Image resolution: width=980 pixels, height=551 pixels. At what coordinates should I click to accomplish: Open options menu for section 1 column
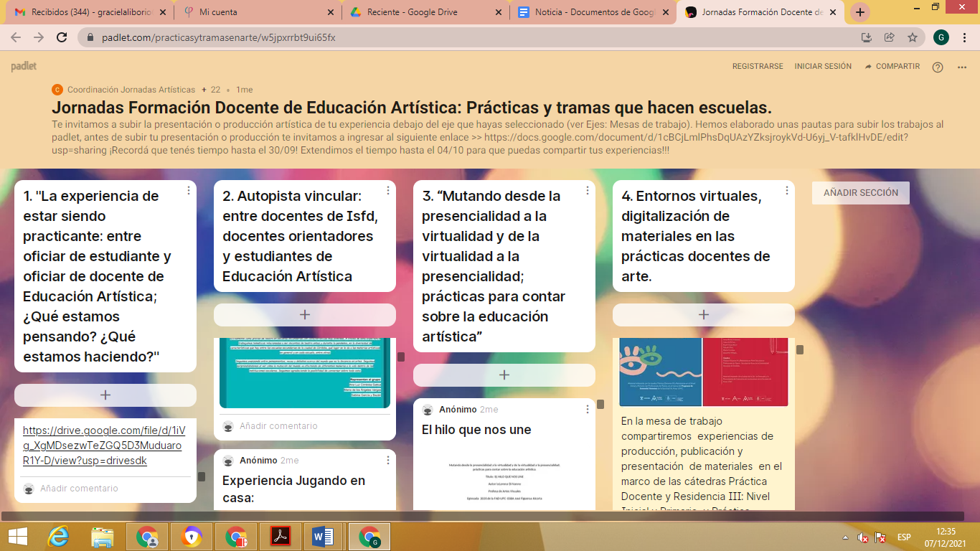(x=189, y=190)
